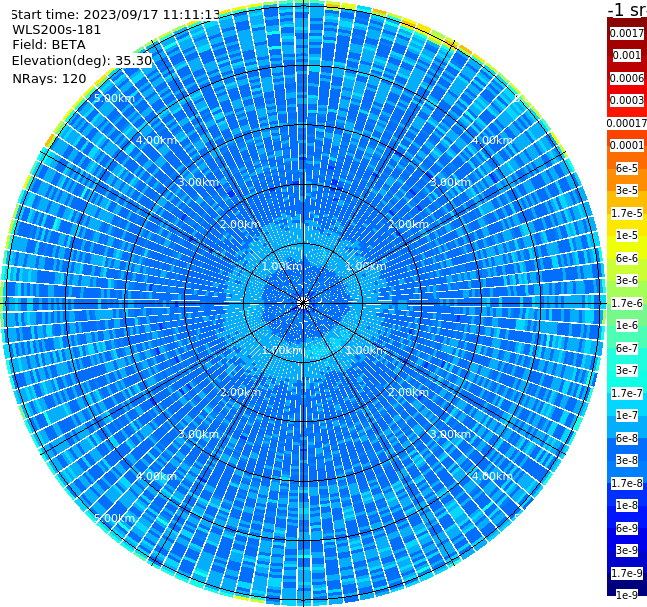647x607 pixels.
Task: Click the 2.00km range label in upper-left quadrant
Action: (x=240, y=224)
